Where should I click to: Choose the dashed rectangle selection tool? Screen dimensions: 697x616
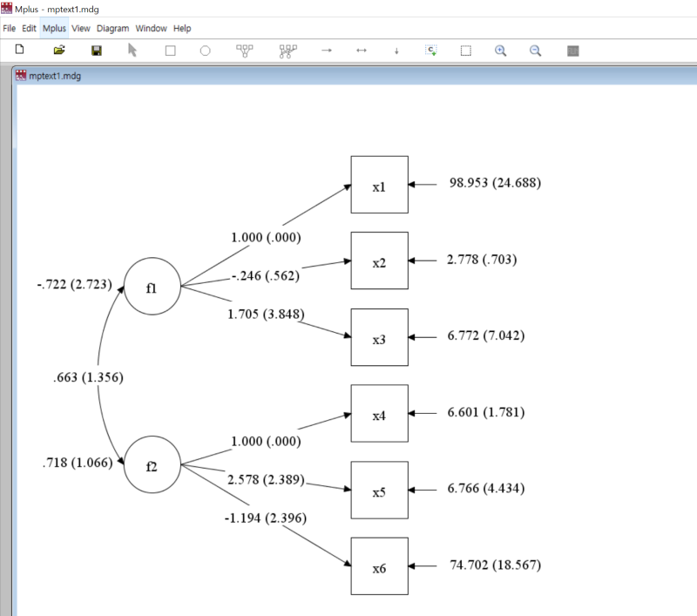click(466, 51)
